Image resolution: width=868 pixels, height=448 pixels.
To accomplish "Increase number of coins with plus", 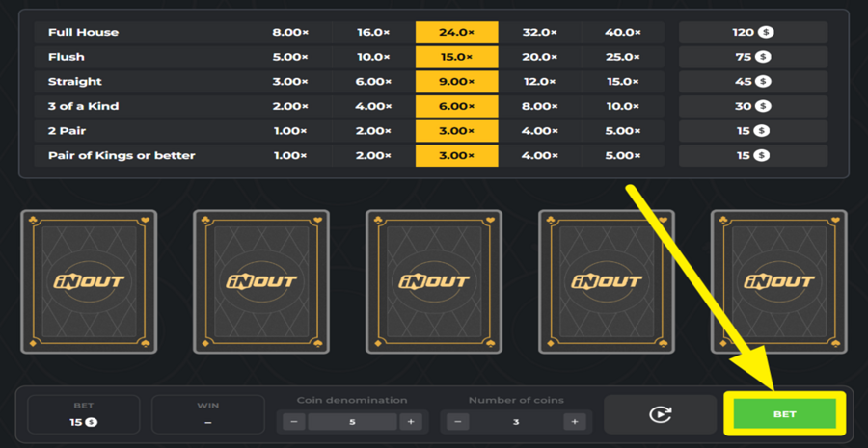I will [575, 422].
